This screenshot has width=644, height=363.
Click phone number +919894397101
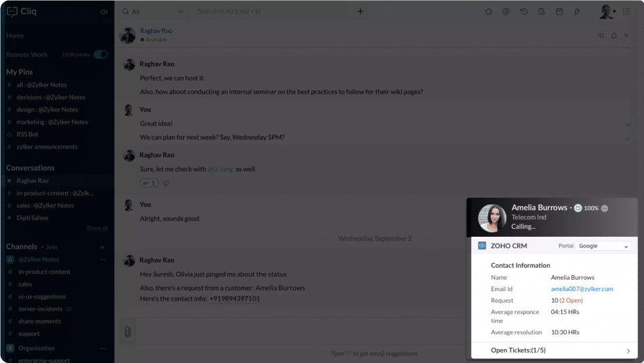[235, 299]
